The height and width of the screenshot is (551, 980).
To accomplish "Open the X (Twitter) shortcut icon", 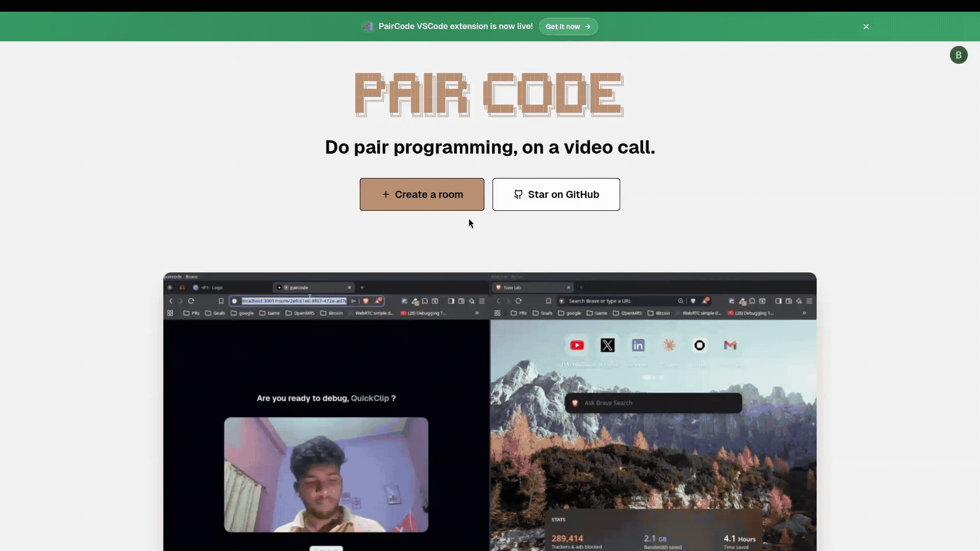I will [x=607, y=345].
